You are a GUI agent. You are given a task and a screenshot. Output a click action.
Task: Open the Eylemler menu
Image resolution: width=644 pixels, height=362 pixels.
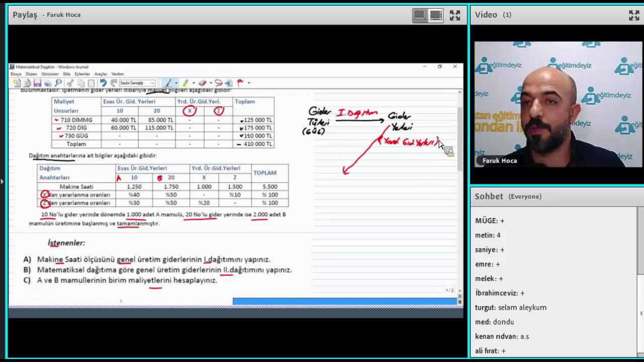[x=82, y=74]
